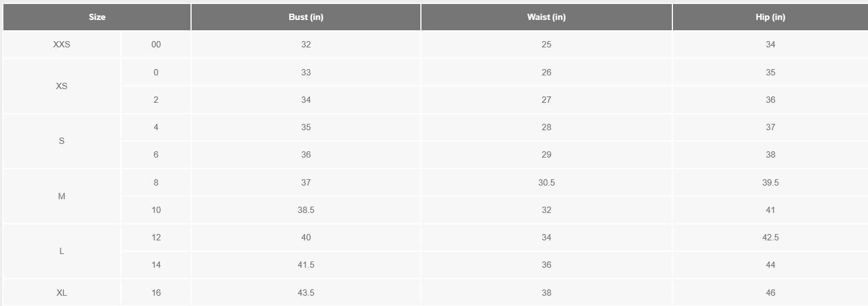This screenshot has width=868, height=306.
Task: Select the XS size label
Action: 62,86
